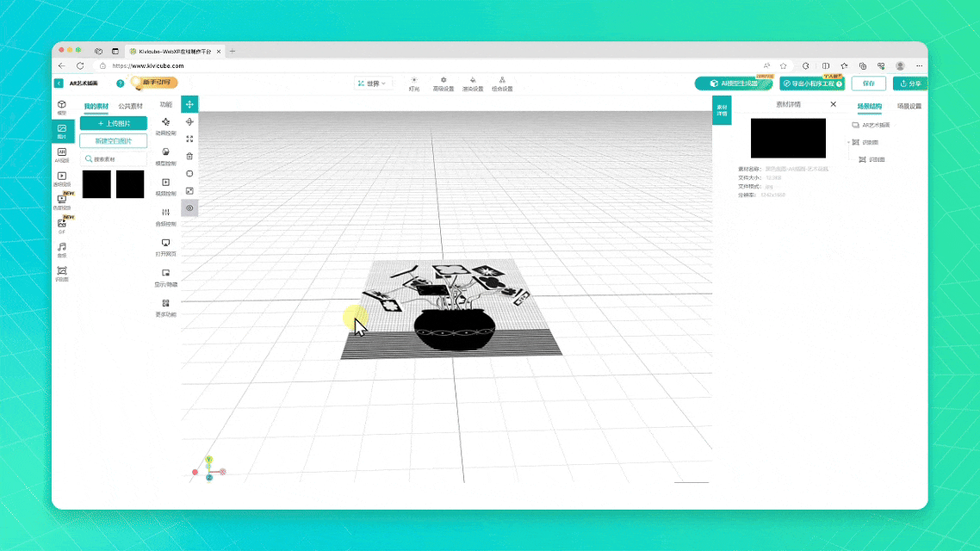Toggle the 素材详情 side tab handle
The height and width of the screenshot is (551, 980).
pos(720,110)
